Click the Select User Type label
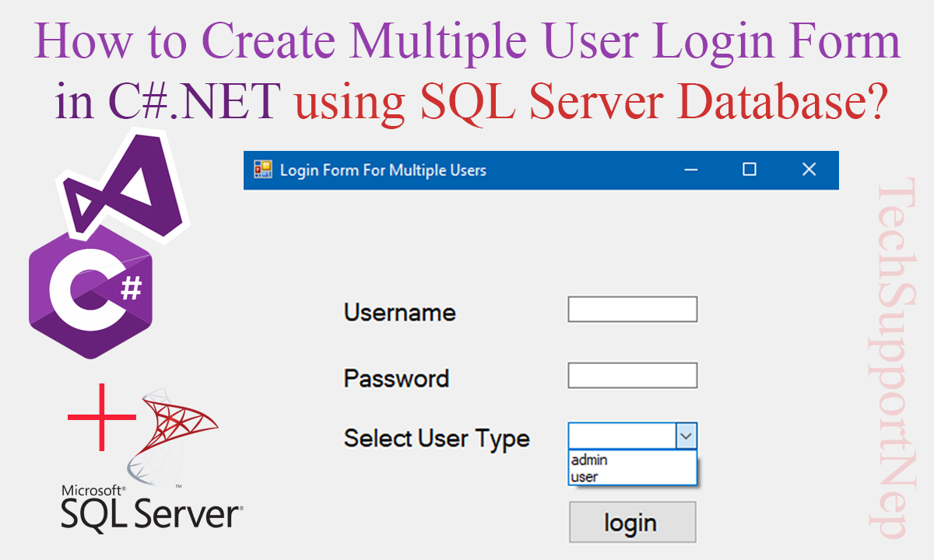Image resolution: width=934 pixels, height=560 pixels. point(437,438)
